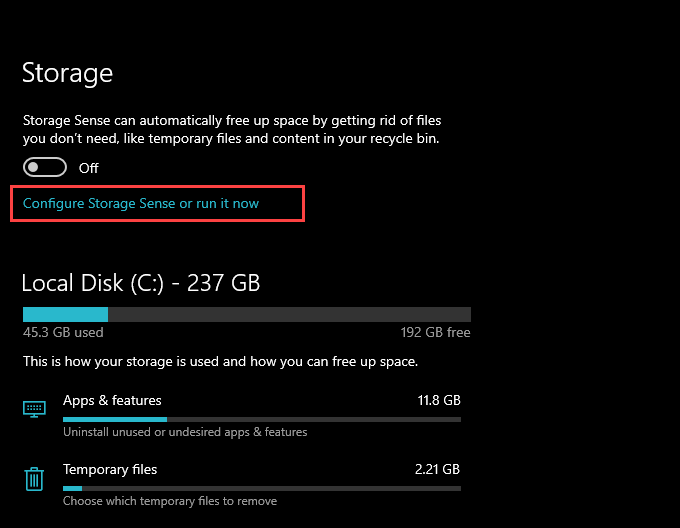Open the Temporary files storage category
The width and height of the screenshot is (680, 528).
coord(110,469)
